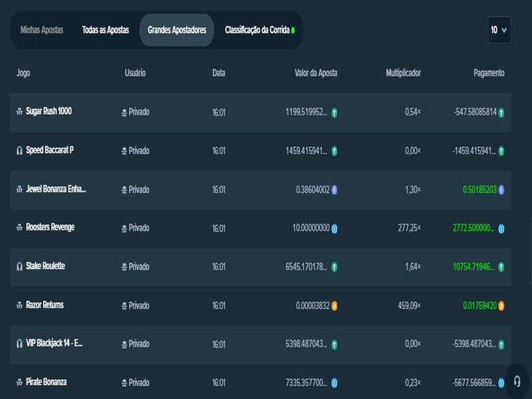Screen dimensions: 532x399
Task: Open the VIP Blackjack 14 - E... game link
Action: pos(55,343)
